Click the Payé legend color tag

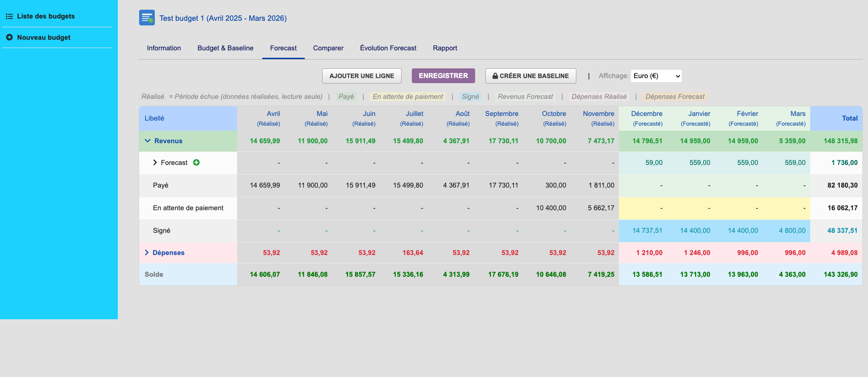pyautogui.click(x=346, y=97)
